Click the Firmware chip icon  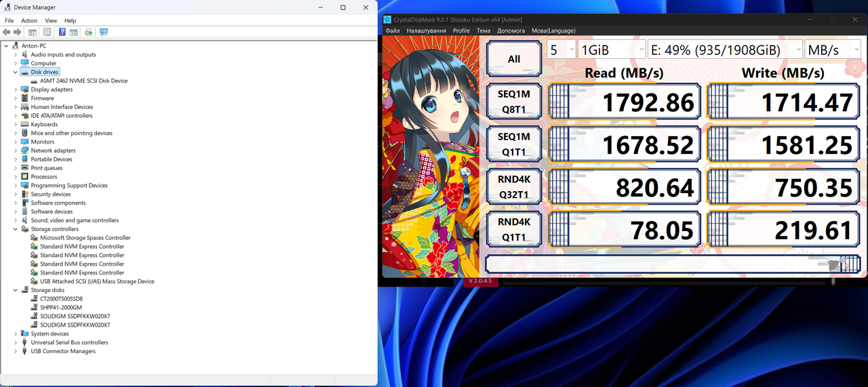pos(25,98)
